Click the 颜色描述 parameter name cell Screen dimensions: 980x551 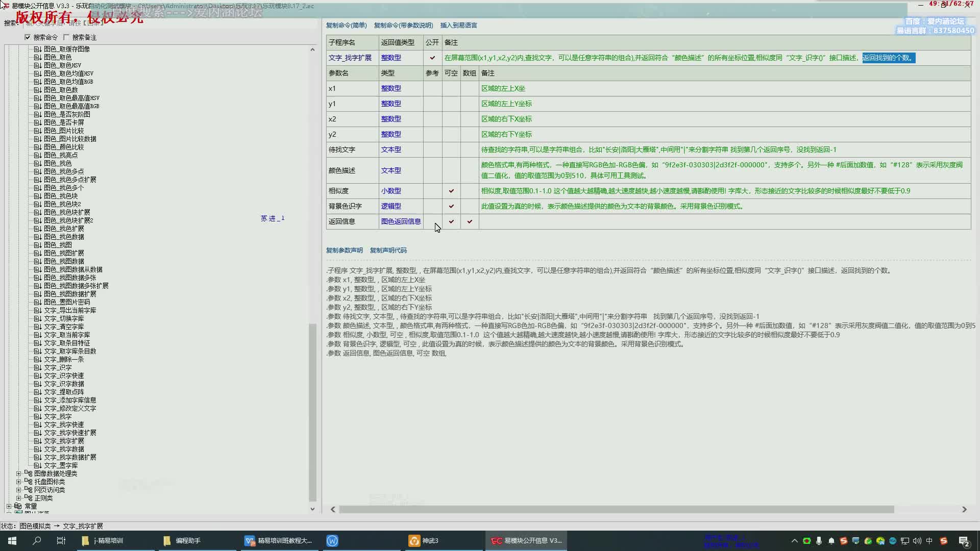point(353,170)
